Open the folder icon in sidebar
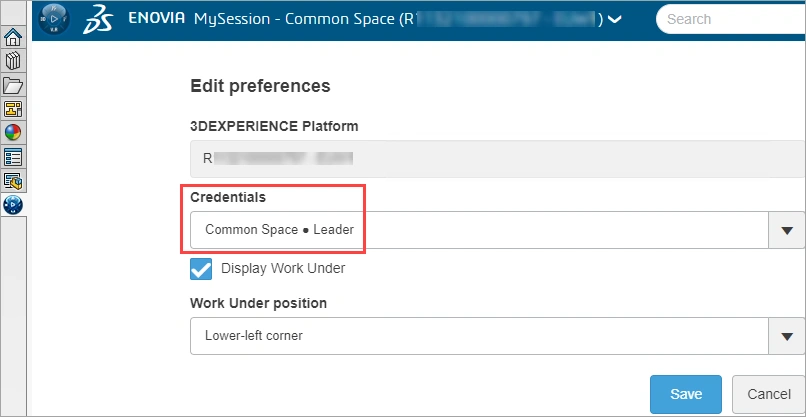This screenshot has width=806, height=417. [14, 86]
